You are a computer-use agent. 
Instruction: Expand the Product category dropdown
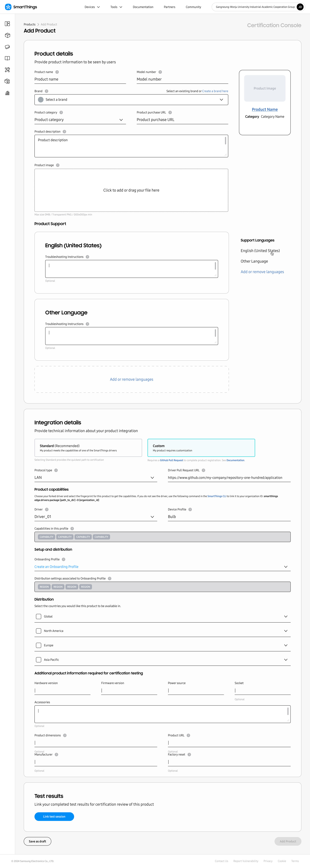(x=80, y=120)
